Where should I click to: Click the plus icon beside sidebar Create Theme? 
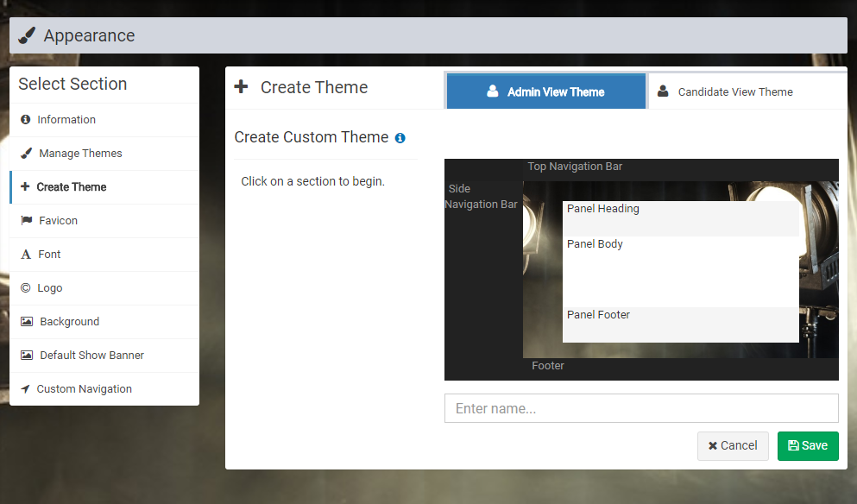pyautogui.click(x=25, y=186)
